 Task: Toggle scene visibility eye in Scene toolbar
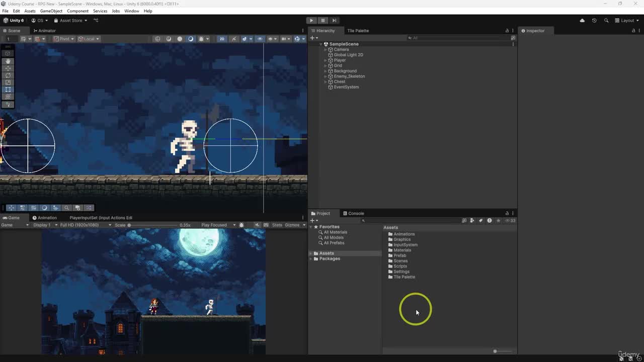click(x=260, y=39)
